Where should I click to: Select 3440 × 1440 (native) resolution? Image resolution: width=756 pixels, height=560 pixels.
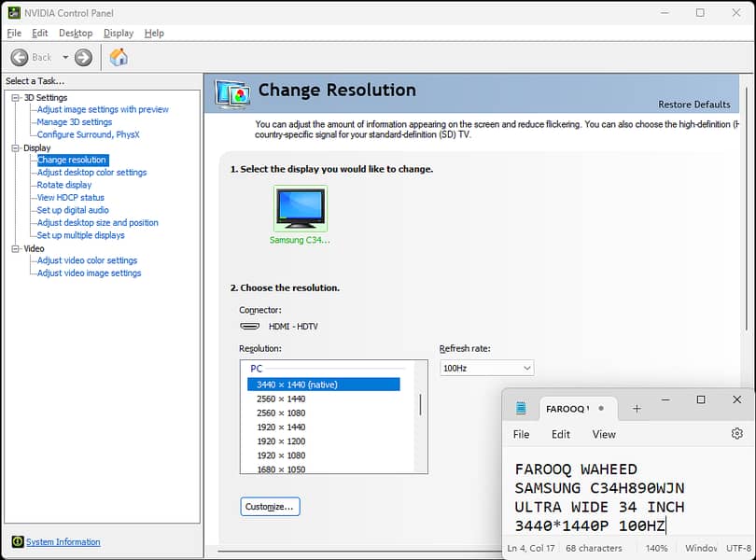(x=324, y=385)
